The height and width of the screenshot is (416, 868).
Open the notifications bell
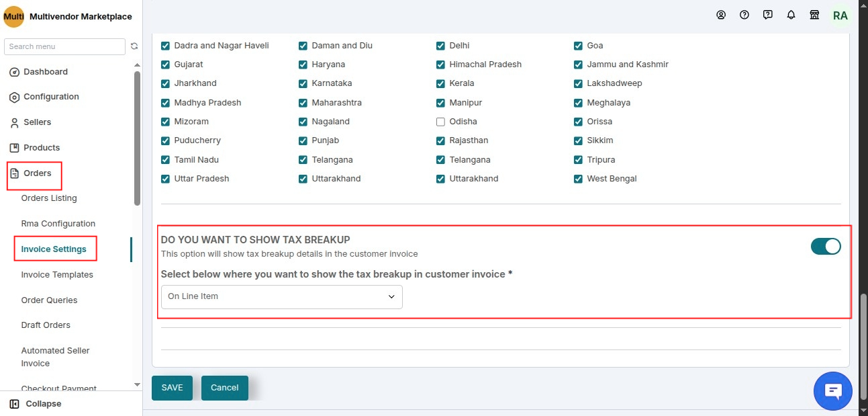tap(791, 15)
